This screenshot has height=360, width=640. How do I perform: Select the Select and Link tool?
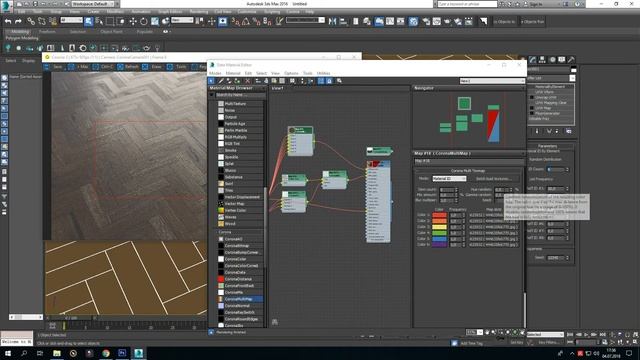(31, 21)
